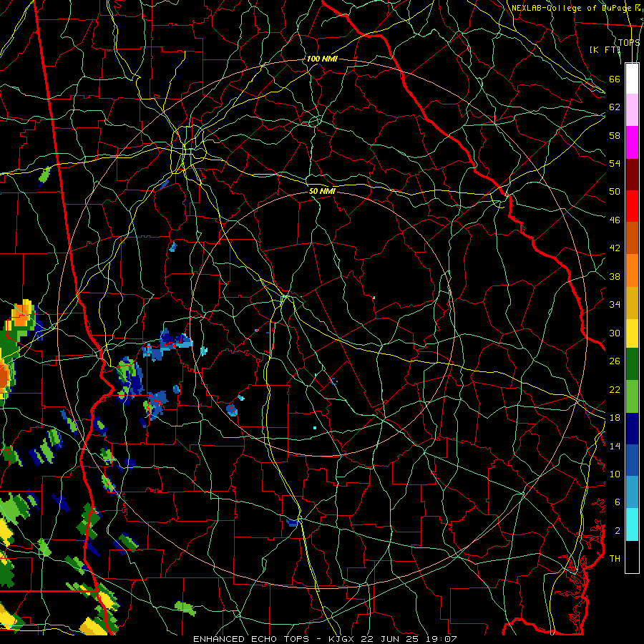Select the bright orange legend swatch
Image resolution: width=644 pixels, height=644 pixels.
632,270
